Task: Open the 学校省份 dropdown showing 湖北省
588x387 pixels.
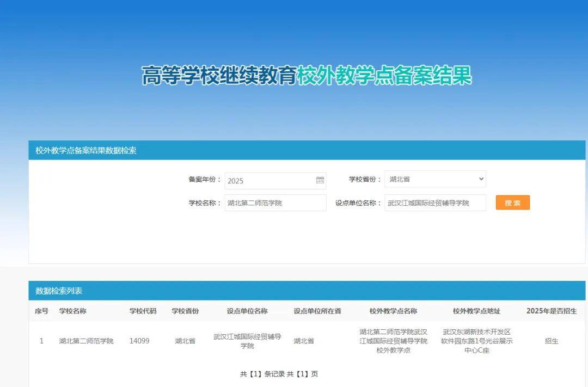Action: (435, 179)
